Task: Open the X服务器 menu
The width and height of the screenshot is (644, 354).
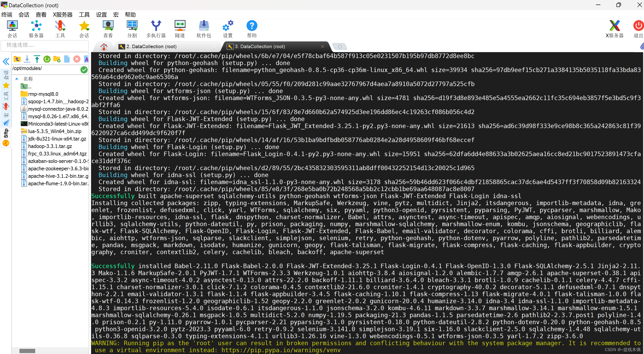Action: point(63,15)
